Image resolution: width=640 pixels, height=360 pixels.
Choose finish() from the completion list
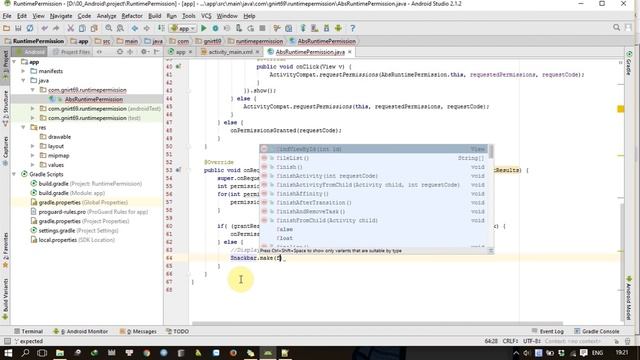click(374, 167)
